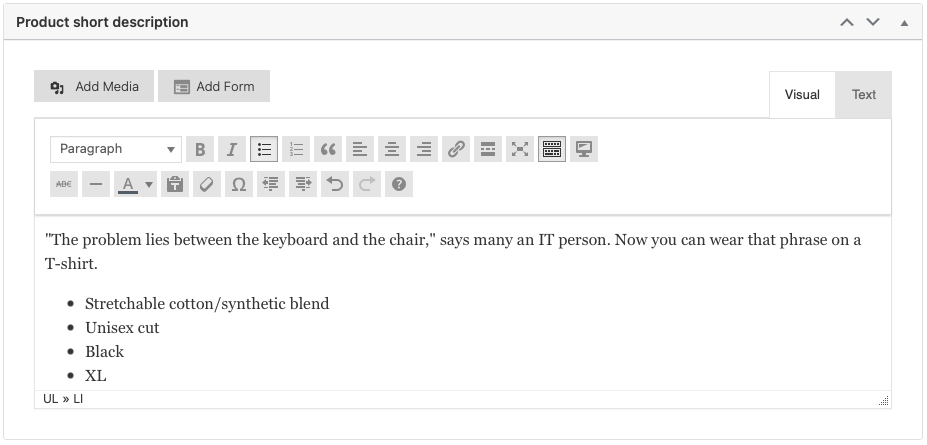Apply italic formatting
Viewport: 927px width, 445px height.
pyautogui.click(x=232, y=150)
